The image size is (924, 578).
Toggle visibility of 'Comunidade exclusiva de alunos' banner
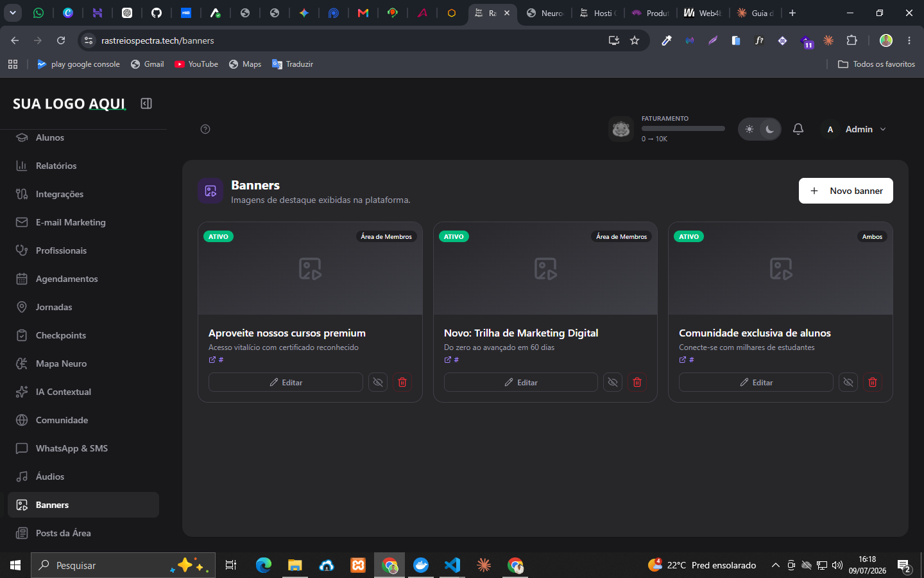point(848,382)
